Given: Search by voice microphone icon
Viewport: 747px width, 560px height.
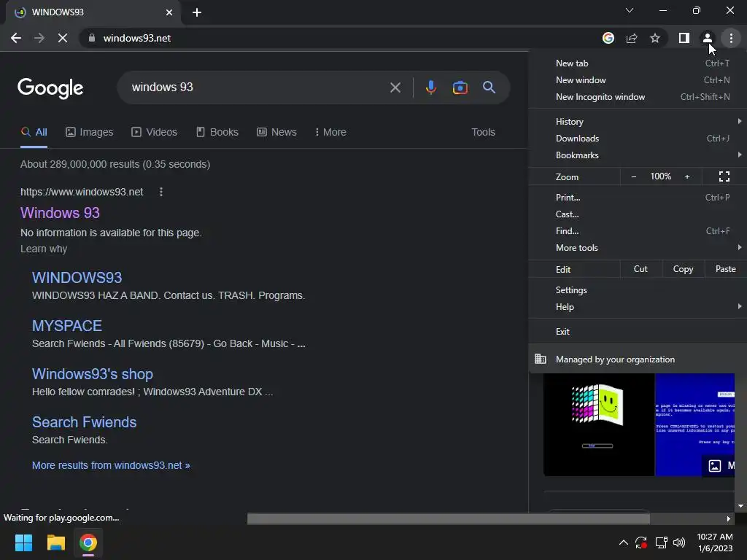Looking at the screenshot, I should pos(430,87).
